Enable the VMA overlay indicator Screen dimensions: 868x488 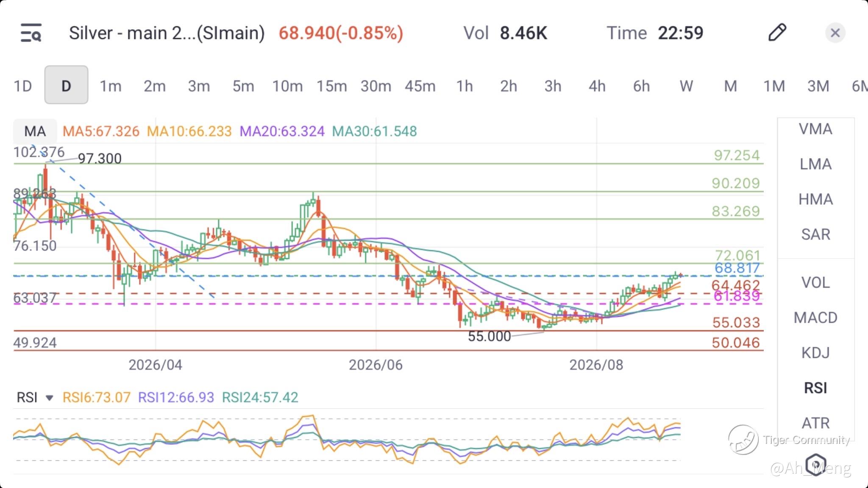815,129
